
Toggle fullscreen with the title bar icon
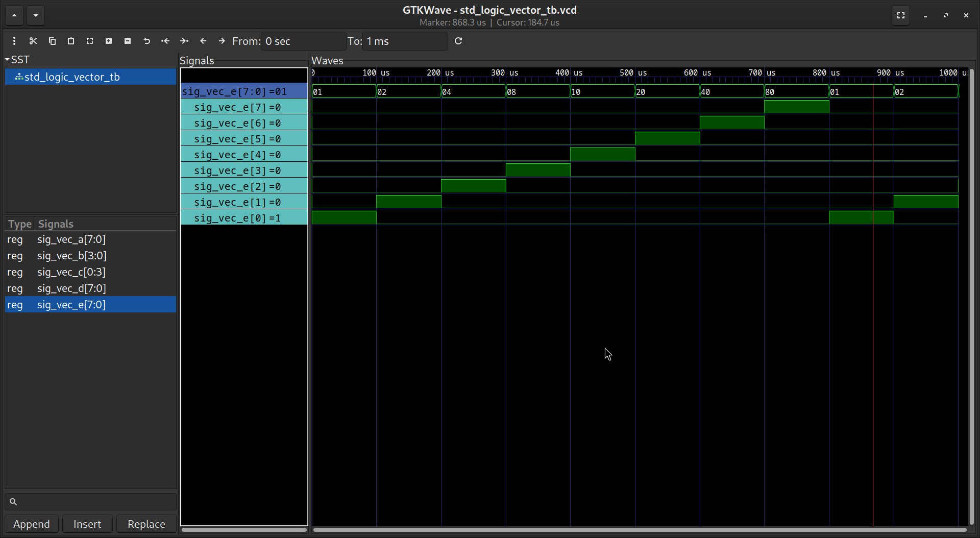pos(901,15)
